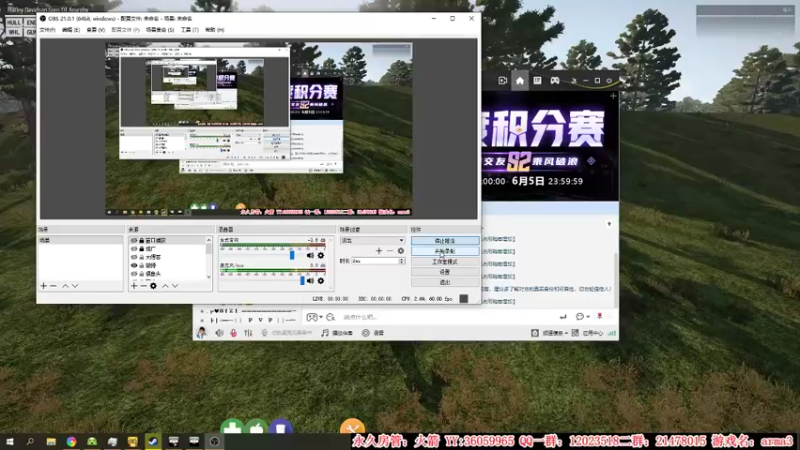
Task: Toggle lock icon of first source row
Action: (141, 240)
